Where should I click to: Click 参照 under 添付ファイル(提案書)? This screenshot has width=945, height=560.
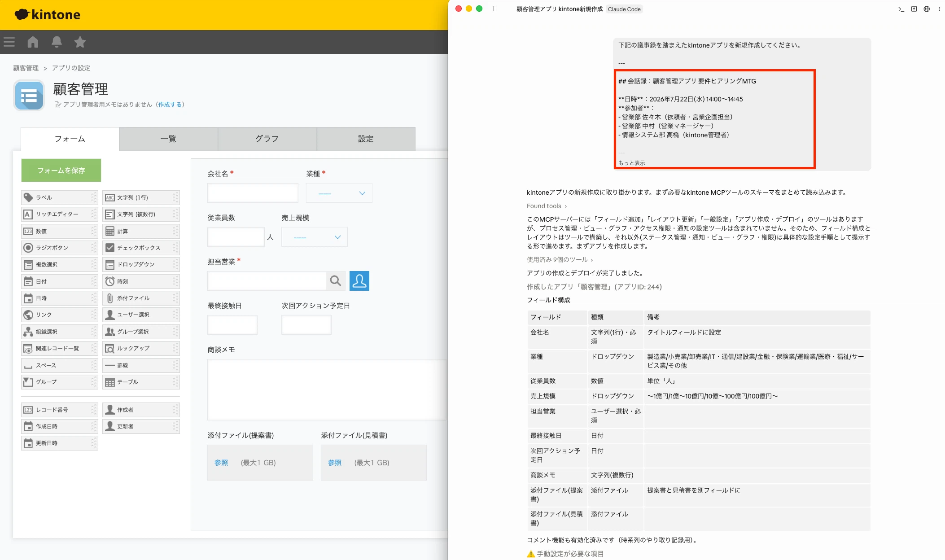221,463
